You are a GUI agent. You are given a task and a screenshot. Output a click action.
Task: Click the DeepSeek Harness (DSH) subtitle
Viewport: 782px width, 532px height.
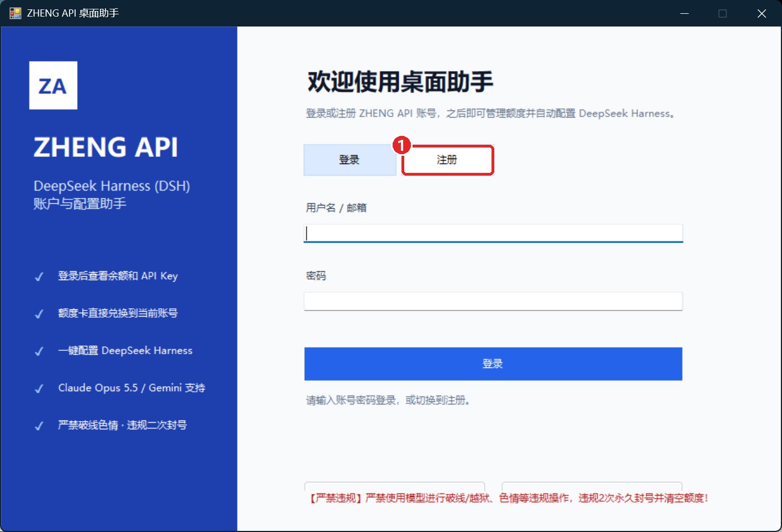tap(112, 186)
